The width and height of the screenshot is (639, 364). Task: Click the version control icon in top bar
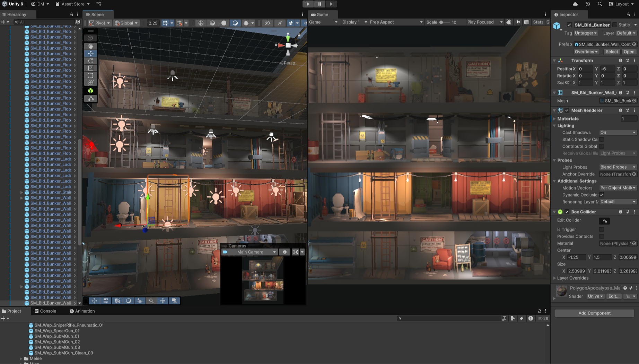pyautogui.click(x=99, y=4)
